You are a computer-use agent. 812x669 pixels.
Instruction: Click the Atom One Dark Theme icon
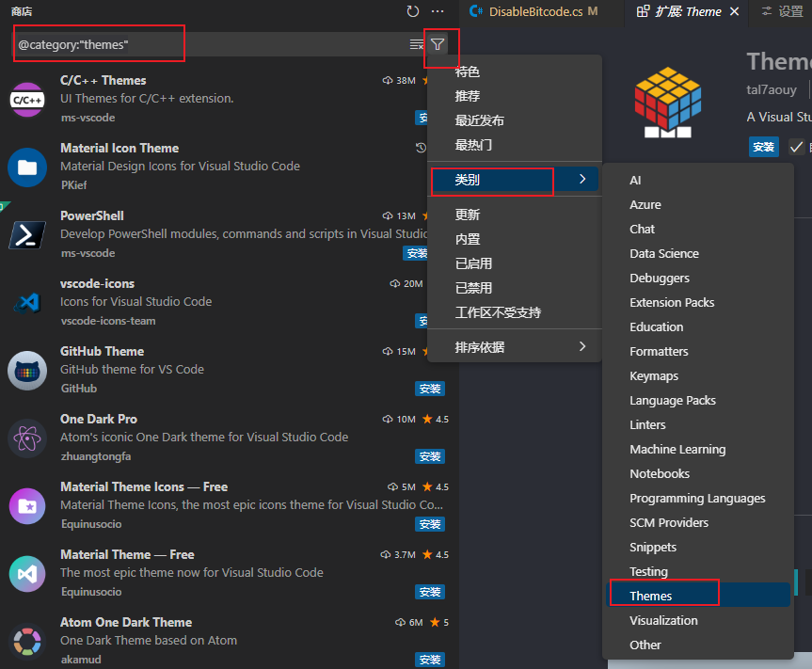[27, 642]
